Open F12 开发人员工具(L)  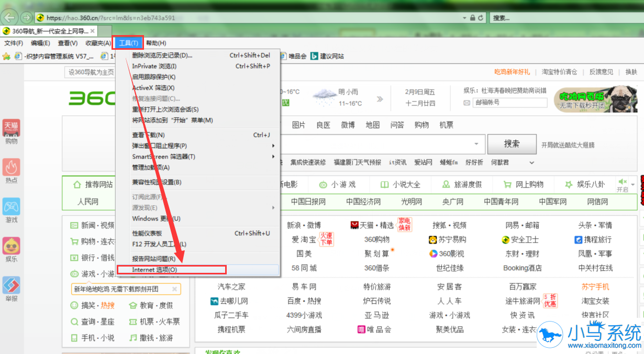[x=198, y=244]
